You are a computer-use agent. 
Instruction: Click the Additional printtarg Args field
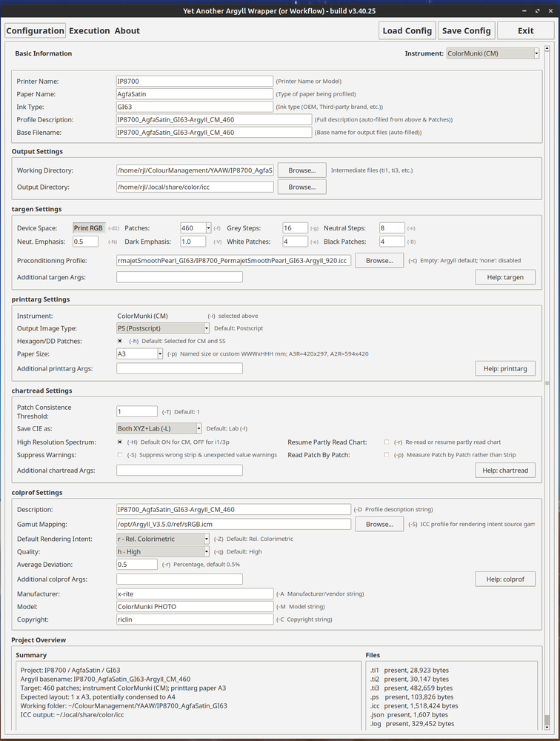[x=179, y=368]
